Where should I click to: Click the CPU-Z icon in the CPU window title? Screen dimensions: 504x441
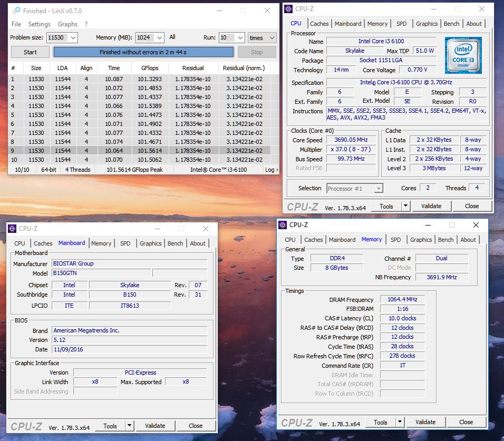point(289,9)
